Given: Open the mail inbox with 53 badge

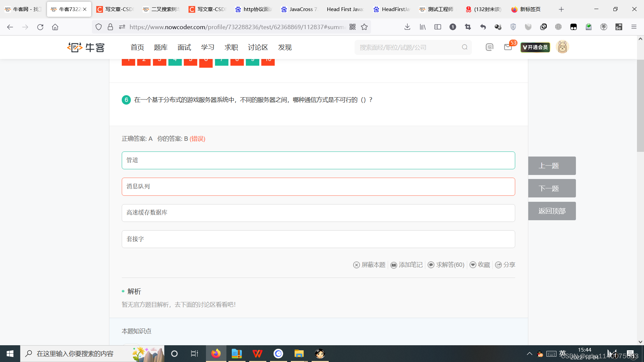Looking at the screenshot, I should pos(508,47).
